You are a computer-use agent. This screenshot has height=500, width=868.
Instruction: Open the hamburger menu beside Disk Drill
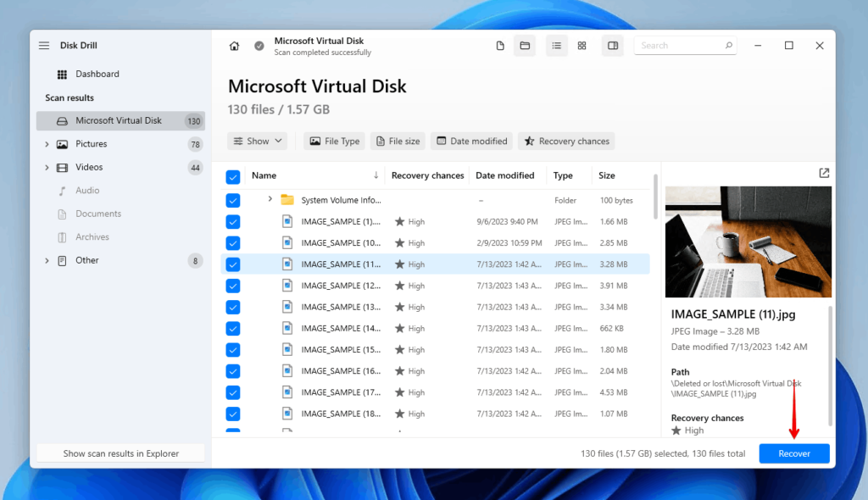[x=44, y=46]
